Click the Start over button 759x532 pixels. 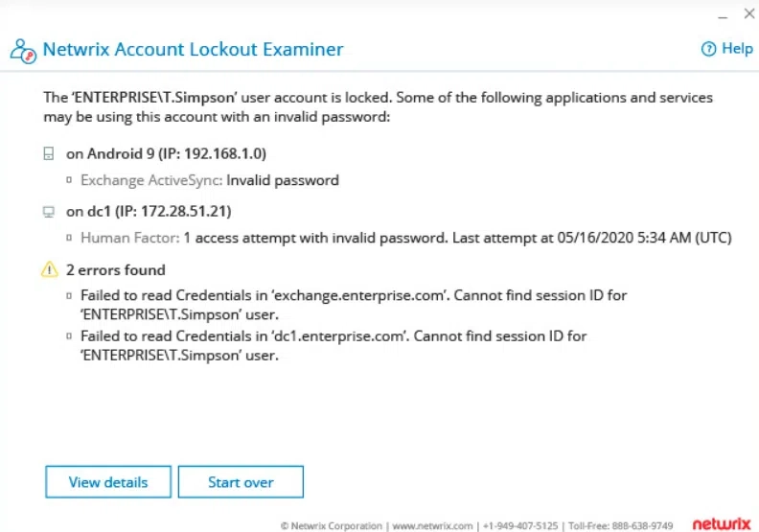tap(241, 481)
